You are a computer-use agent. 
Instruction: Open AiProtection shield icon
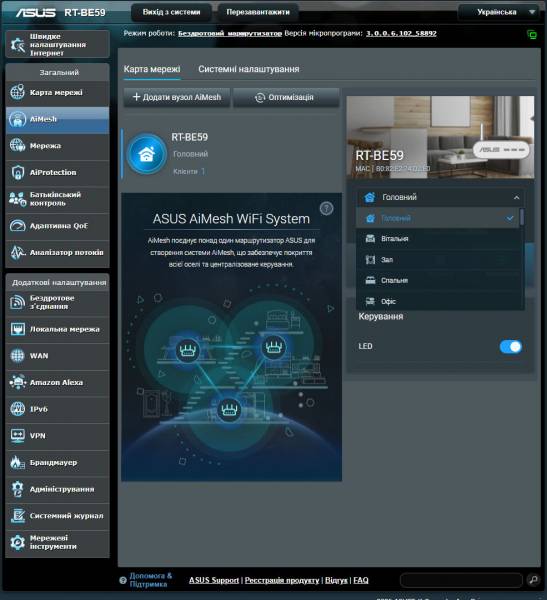point(18,172)
